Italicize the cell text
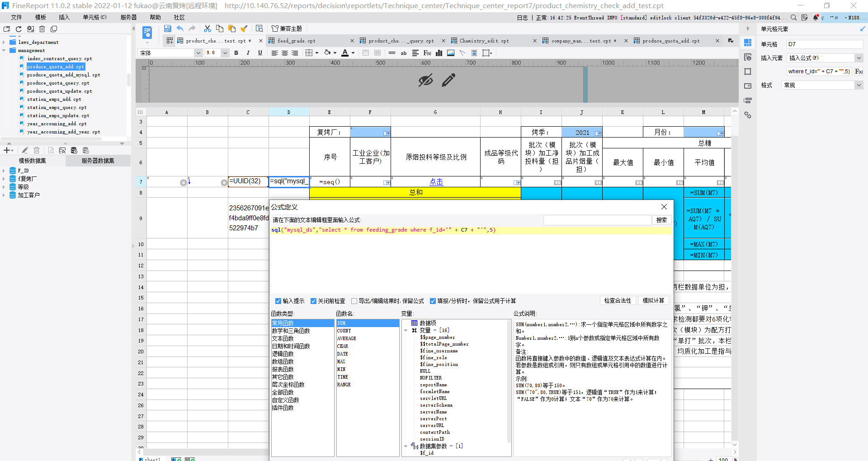Viewport: 868px width, 461px height. (x=248, y=53)
